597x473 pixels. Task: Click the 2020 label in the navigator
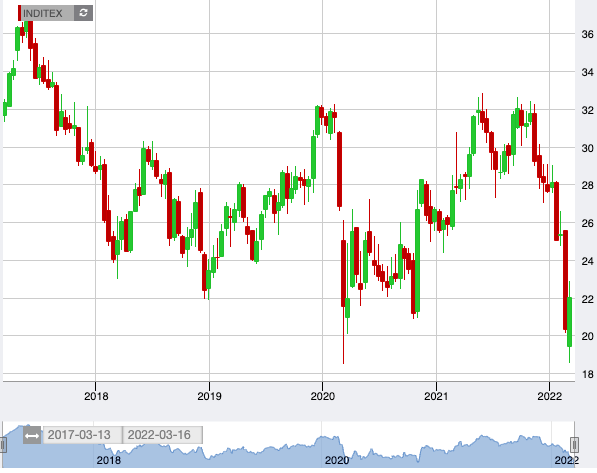pos(337,460)
